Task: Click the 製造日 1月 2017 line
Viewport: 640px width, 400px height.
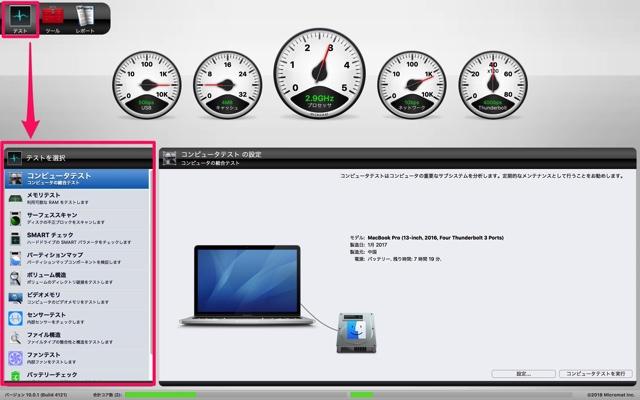Action: [369, 245]
